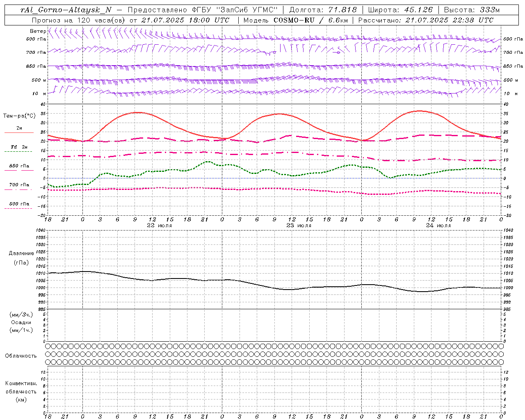Viewport: 525px width, 420px height.
Task: Click temperature legend entry '500 гПа'
Action: click(x=19, y=204)
